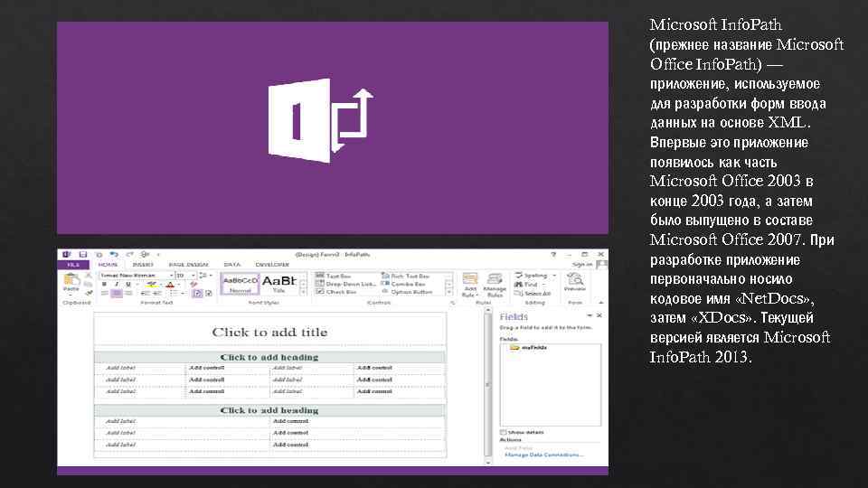868x488 pixels.
Task: Open the Controls group dialog launcher
Action: (452, 303)
